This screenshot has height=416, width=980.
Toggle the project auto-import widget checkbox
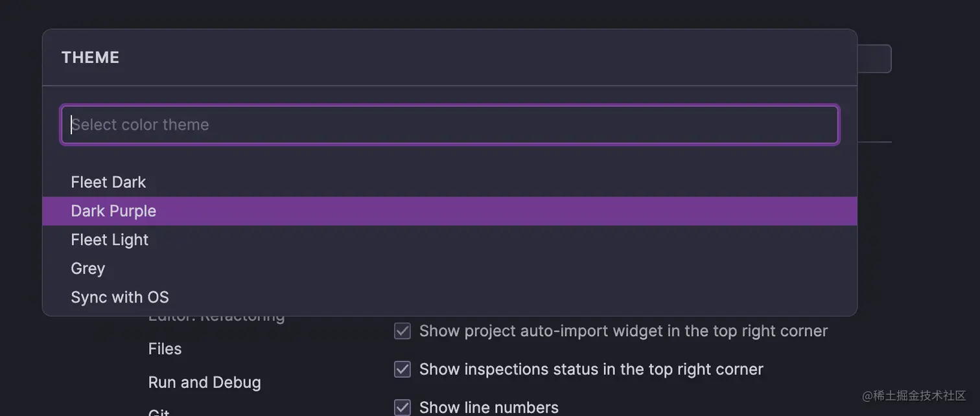tap(402, 331)
